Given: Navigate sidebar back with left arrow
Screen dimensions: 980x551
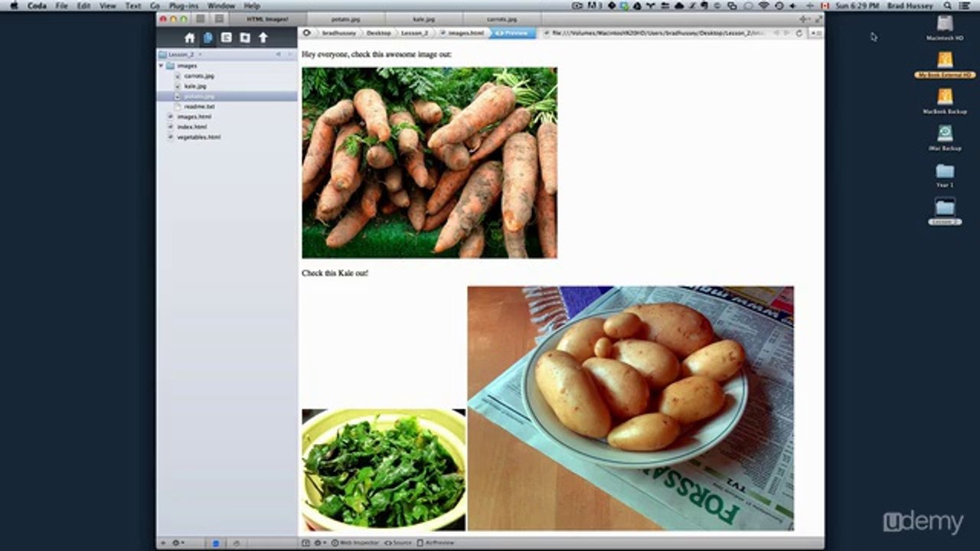Looking at the screenshot, I should pos(278,54).
